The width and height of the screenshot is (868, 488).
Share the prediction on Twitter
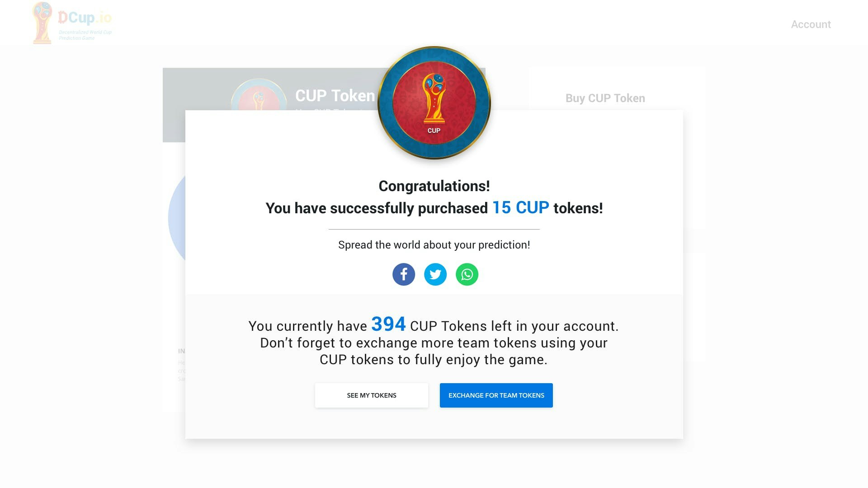435,274
